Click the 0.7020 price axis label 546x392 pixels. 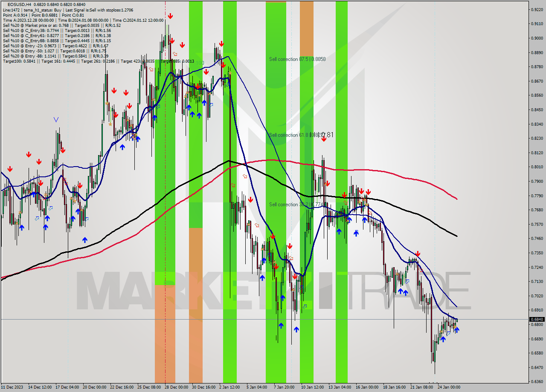click(537, 296)
